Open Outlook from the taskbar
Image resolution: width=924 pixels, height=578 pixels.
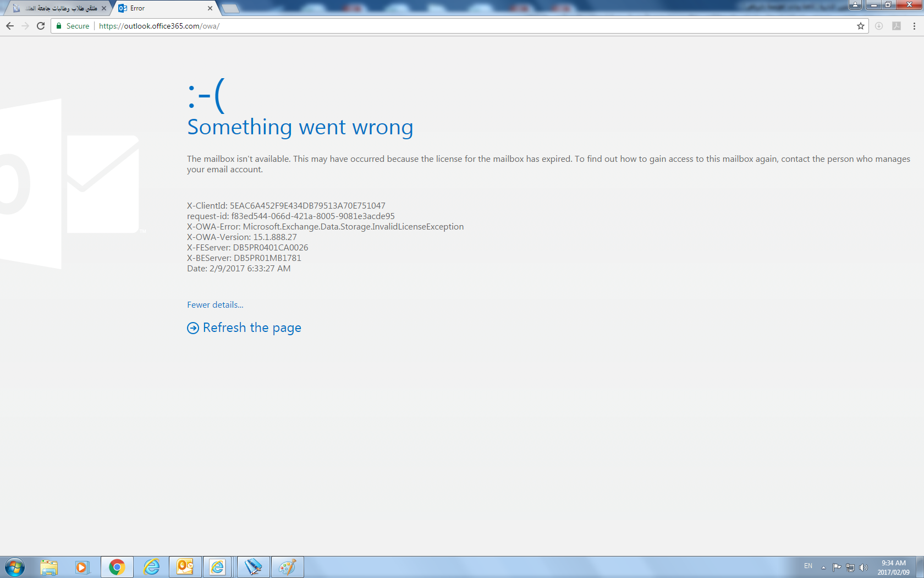click(185, 567)
